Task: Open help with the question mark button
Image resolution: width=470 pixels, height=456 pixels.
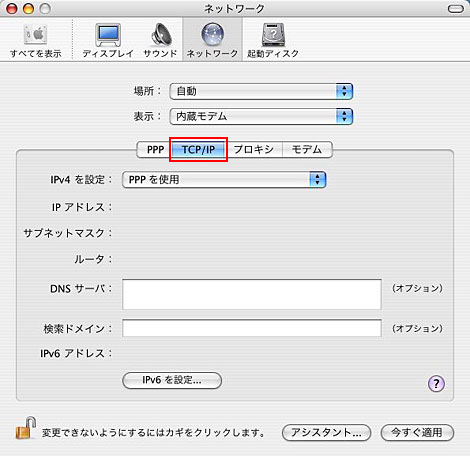Action: click(x=436, y=384)
